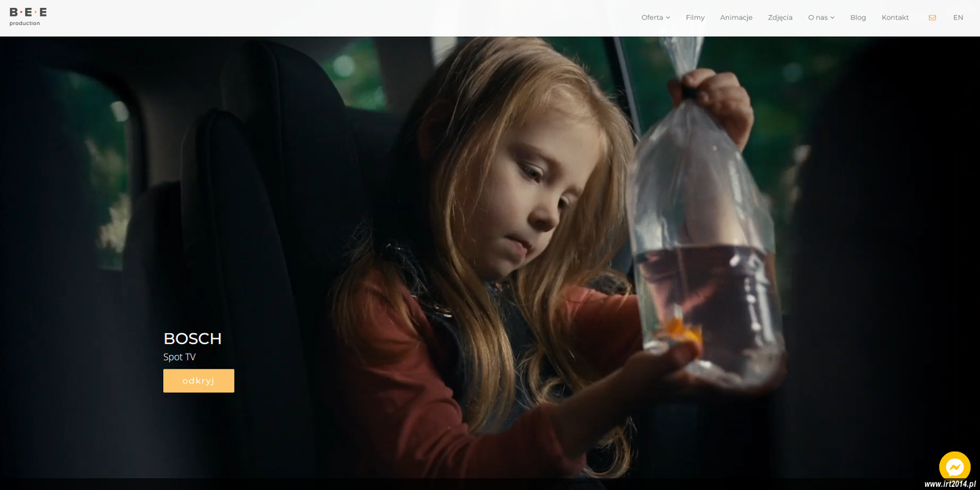
Task: Visit the Blog page
Action: click(858, 17)
